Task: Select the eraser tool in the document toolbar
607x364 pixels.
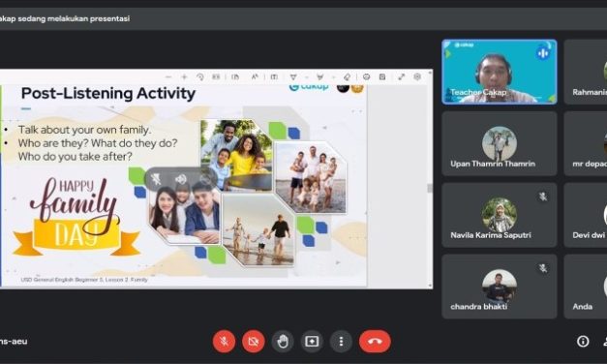Action: (347, 77)
